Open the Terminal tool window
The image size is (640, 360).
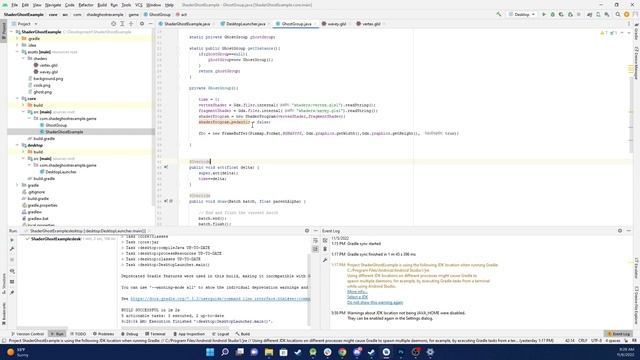tap(155, 334)
